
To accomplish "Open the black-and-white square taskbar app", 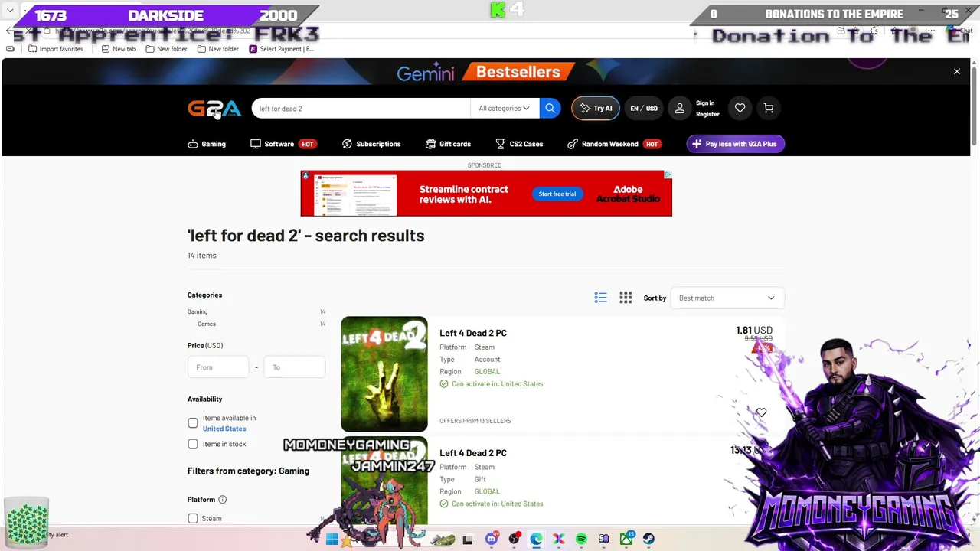I will [x=468, y=539].
